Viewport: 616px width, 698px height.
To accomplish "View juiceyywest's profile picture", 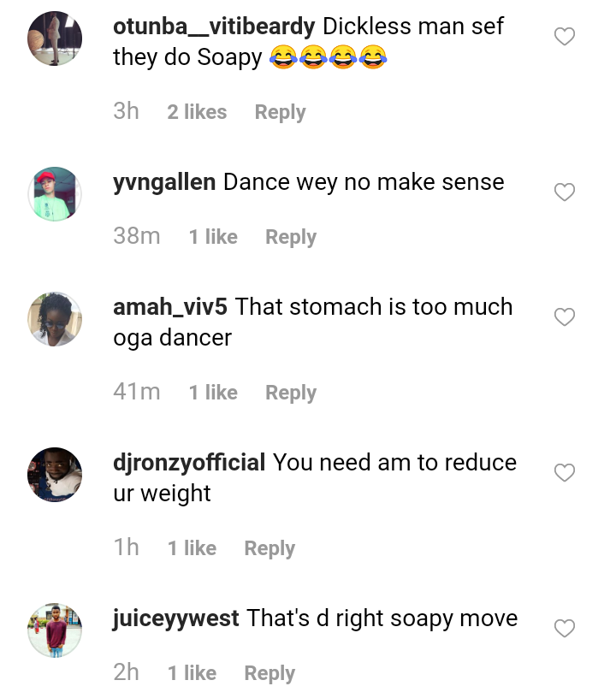I will (x=55, y=630).
